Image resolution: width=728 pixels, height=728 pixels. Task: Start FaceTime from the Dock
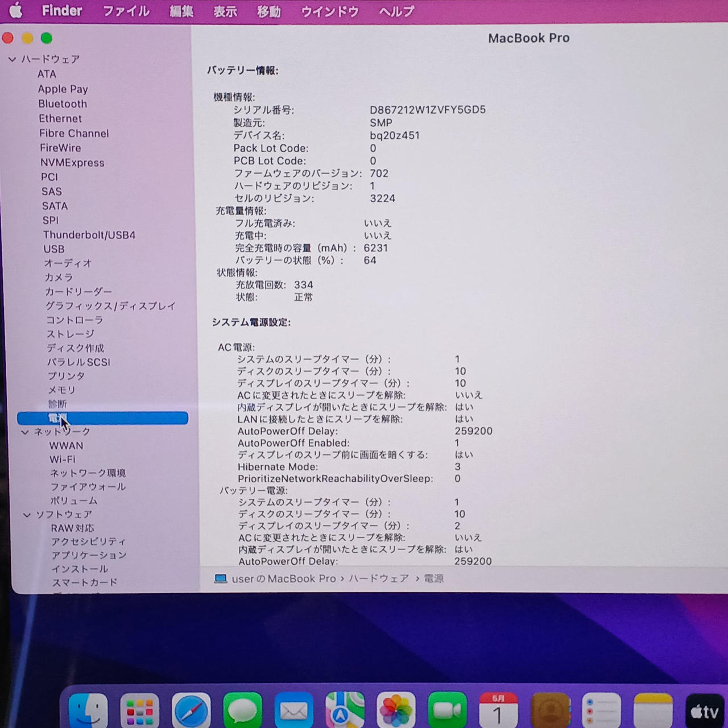(x=447, y=711)
